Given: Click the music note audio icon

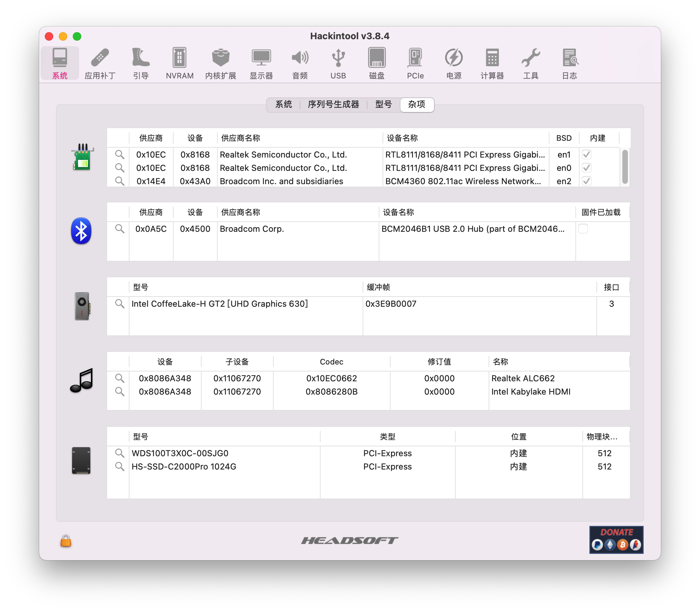Looking at the screenshot, I should point(82,380).
